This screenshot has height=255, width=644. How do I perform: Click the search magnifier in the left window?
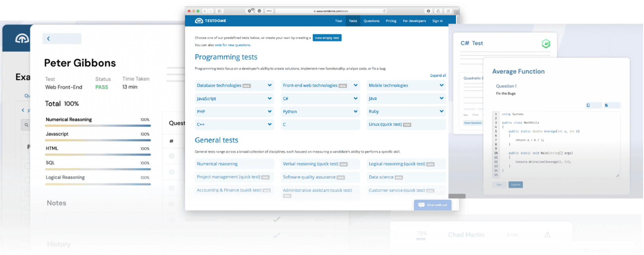tap(26, 125)
